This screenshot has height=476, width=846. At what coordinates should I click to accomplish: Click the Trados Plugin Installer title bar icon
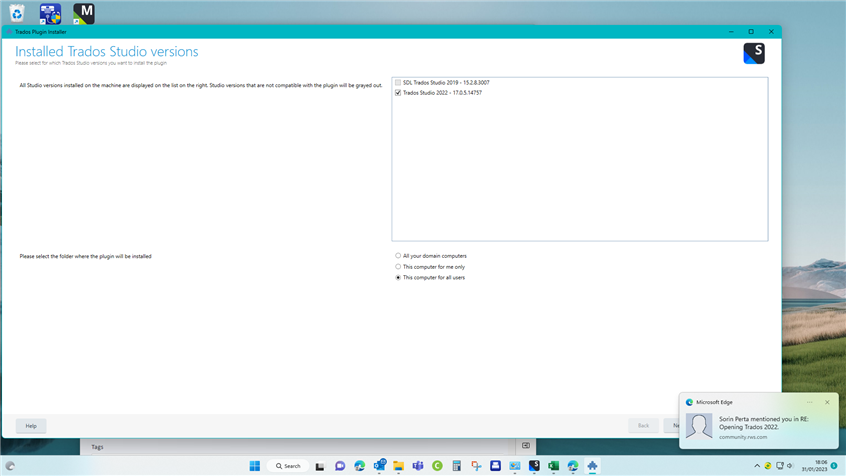point(9,32)
